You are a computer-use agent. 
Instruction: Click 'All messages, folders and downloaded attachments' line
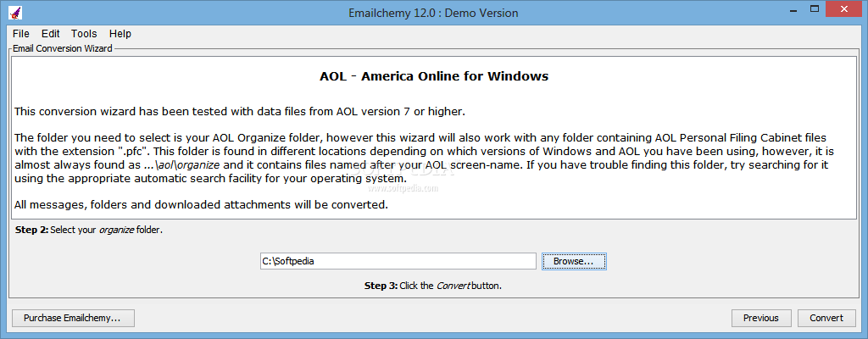pos(202,205)
